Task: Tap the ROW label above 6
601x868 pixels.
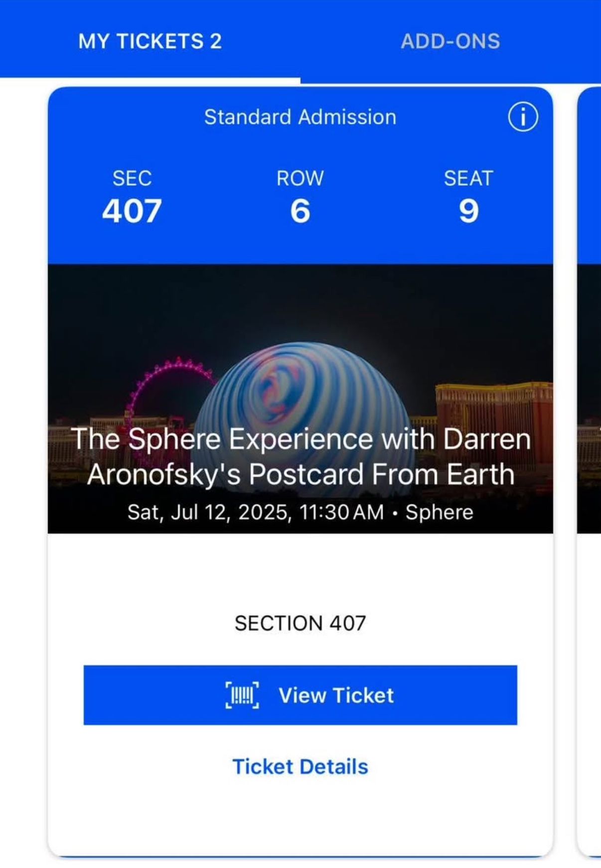Action: (x=300, y=178)
